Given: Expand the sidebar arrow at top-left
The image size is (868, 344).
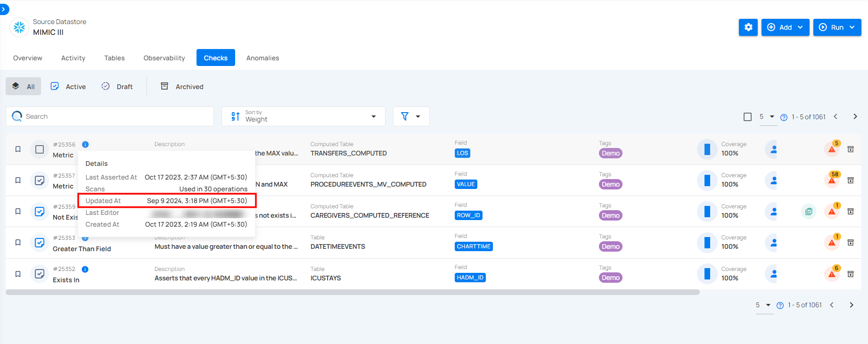Looking at the screenshot, I should 3,9.
